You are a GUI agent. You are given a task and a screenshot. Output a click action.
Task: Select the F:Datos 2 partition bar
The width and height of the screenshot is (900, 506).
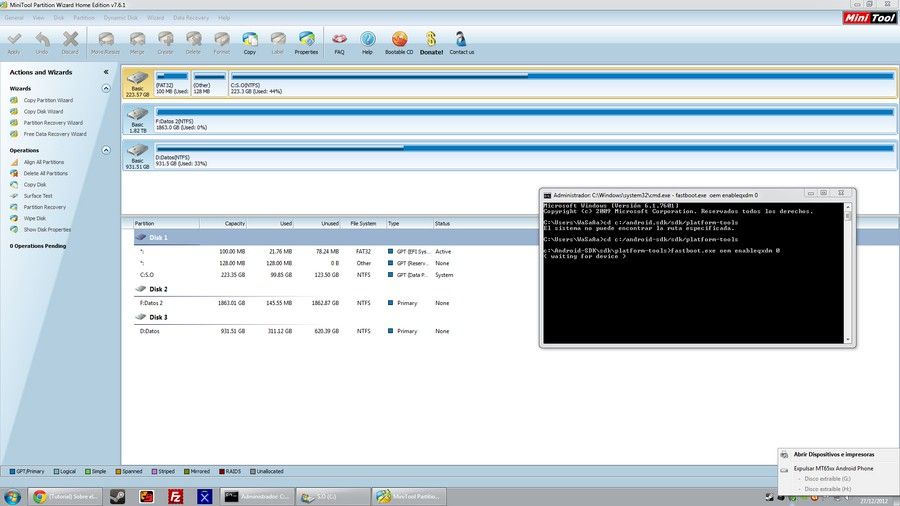click(525, 120)
